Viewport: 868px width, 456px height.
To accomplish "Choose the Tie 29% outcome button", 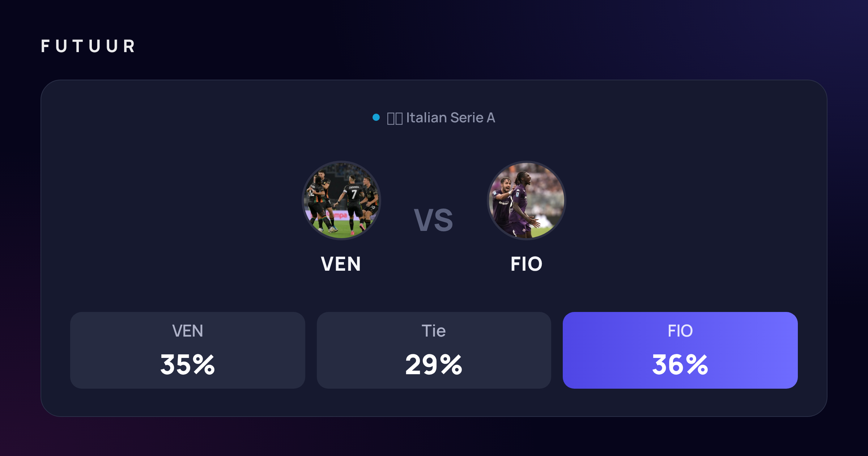I will point(434,350).
